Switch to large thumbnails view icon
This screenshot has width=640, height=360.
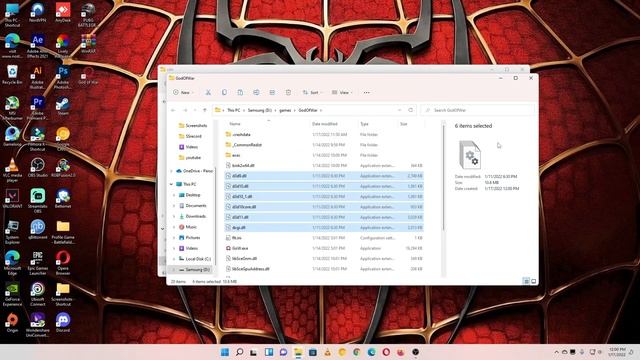[x=533, y=281]
